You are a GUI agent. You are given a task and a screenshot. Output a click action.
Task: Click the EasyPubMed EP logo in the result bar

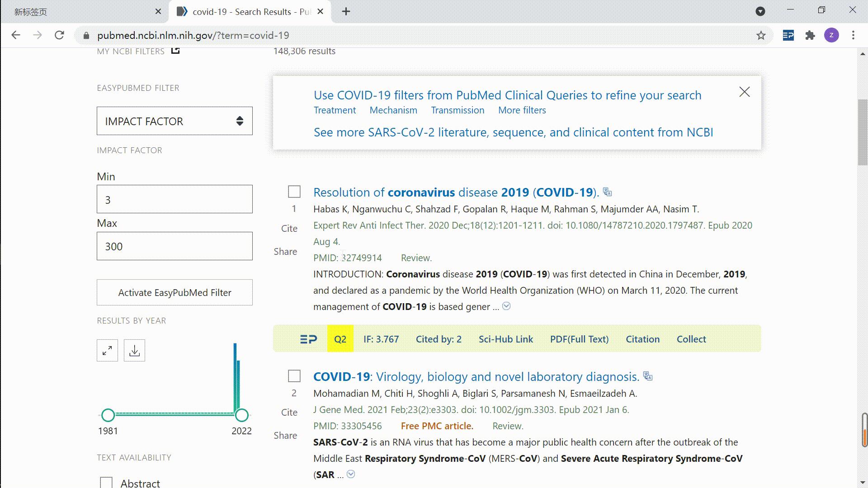pyautogui.click(x=308, y=338)
